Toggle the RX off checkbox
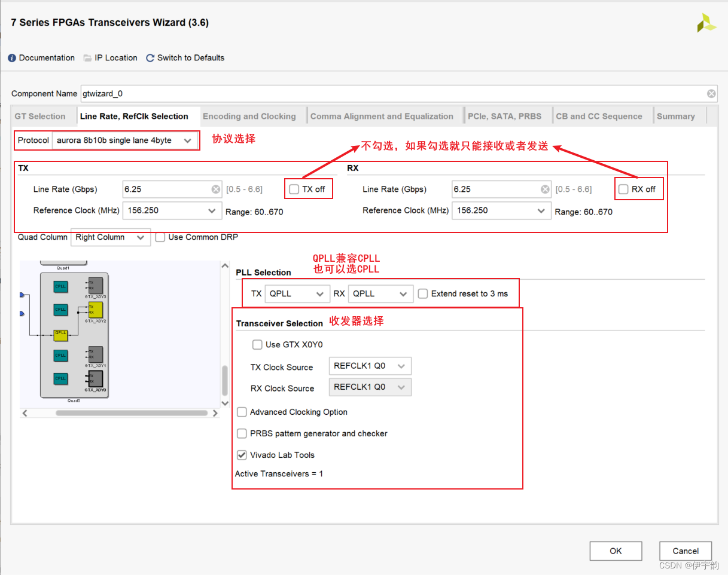 pos(623,189)
